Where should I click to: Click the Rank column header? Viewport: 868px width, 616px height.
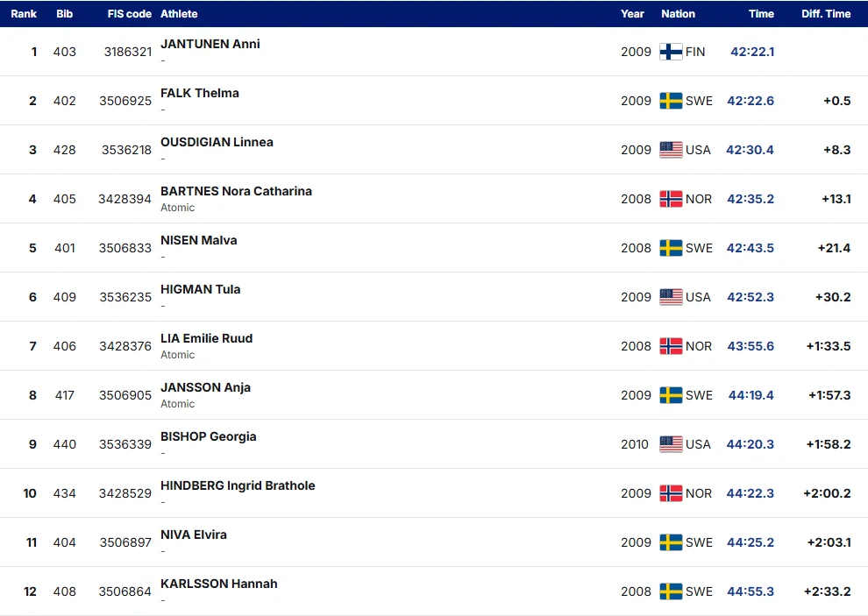click(24, 14)
